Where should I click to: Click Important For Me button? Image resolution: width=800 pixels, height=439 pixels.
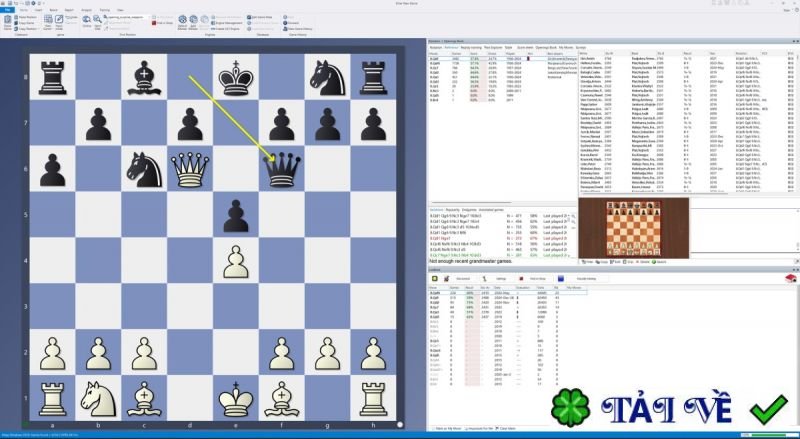click(480, 428)
